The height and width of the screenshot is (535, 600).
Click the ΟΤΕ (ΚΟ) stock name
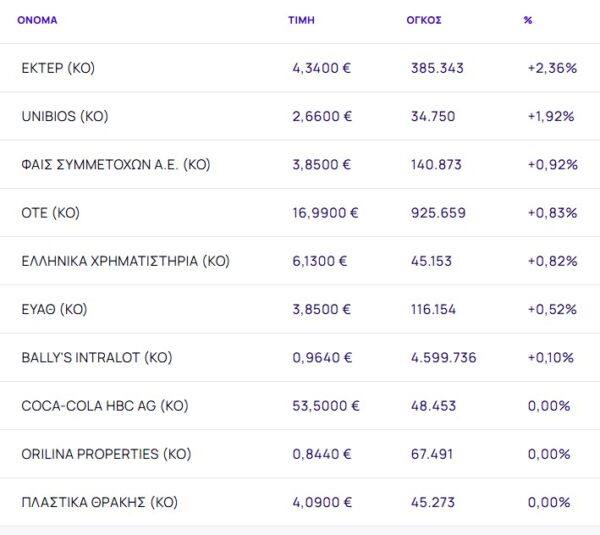pyautogui.click(x=50, y=213)
